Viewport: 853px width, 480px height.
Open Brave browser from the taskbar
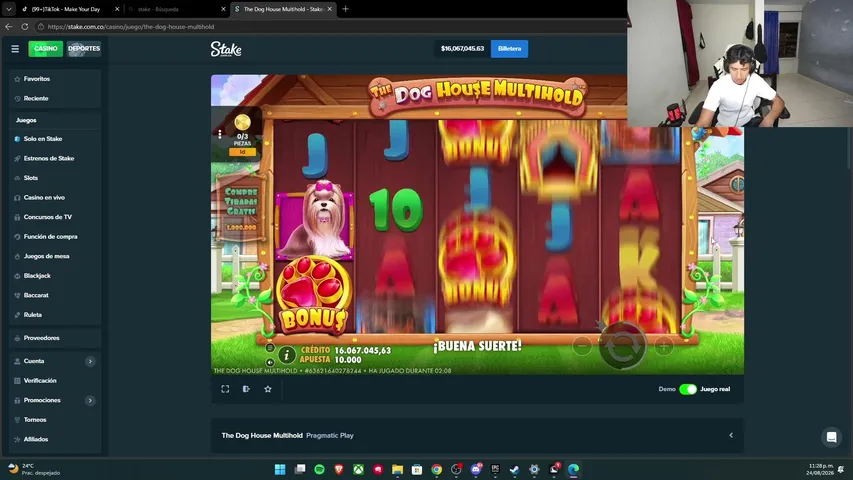[x=339, y=469]
